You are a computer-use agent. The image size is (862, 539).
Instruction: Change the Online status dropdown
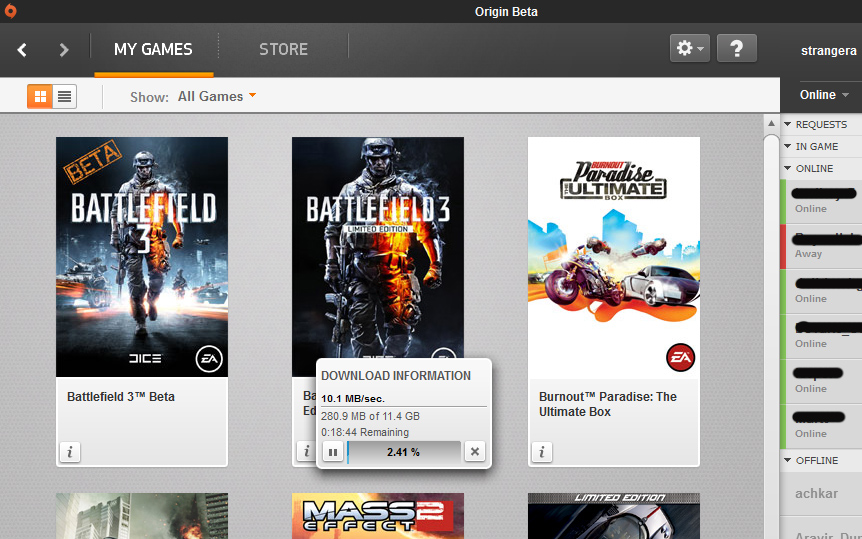click(824, 95)
